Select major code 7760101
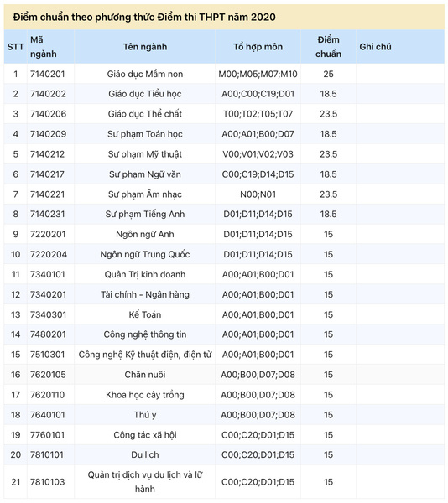The height and width of the screenshot is (503, 448). [x=48, y=435]
